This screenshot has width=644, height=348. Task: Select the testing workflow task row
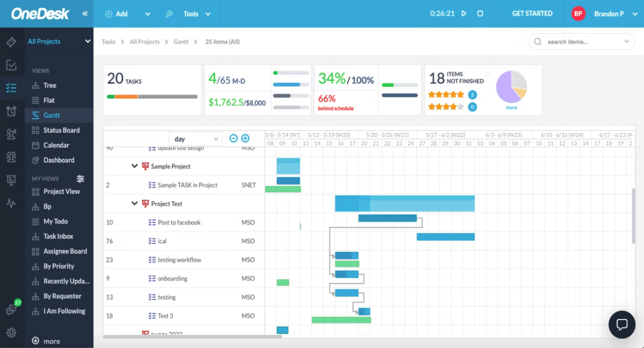(x=184, y=260)
